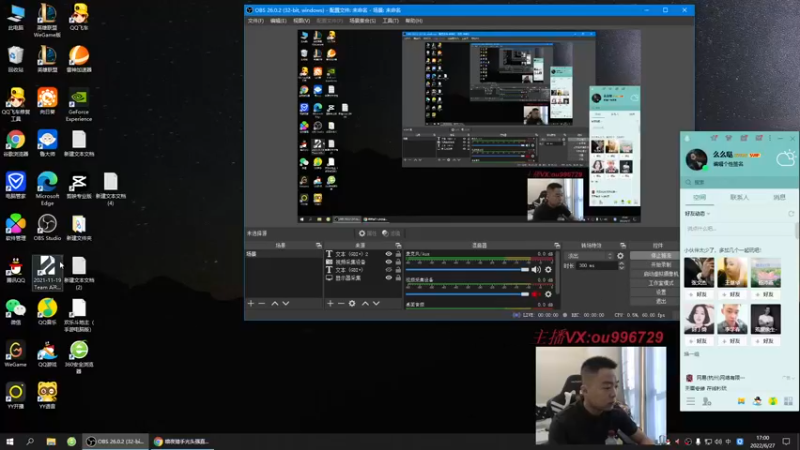This screenshot has width=800, height=450.
Task: Click the weather icon in QQ header
Action: [x=786, y=158]
